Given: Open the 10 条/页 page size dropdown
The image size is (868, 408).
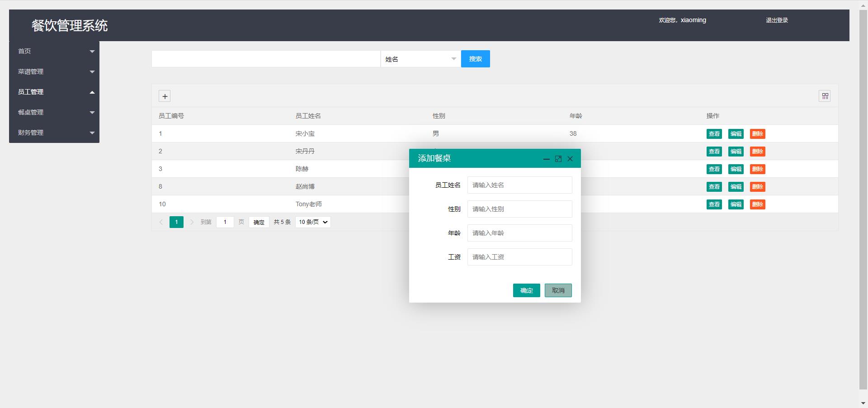Looking at the screenshot, I should coord(313,222).
